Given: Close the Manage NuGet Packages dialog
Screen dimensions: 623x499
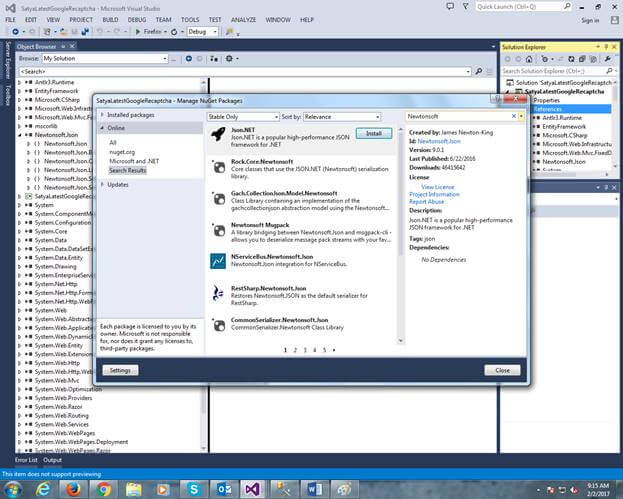Looking at the screenshot, I should point(502,370).
